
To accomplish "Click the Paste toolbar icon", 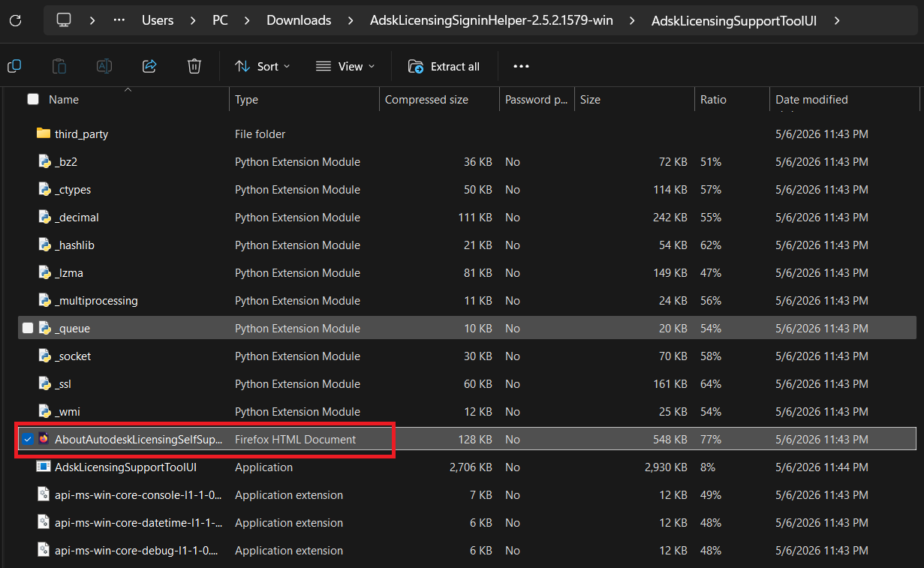I will 59,66.
